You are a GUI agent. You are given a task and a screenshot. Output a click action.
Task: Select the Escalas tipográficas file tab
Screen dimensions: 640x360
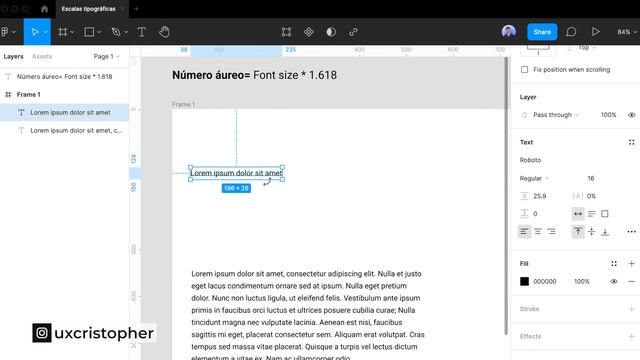(x=89, y=9)
